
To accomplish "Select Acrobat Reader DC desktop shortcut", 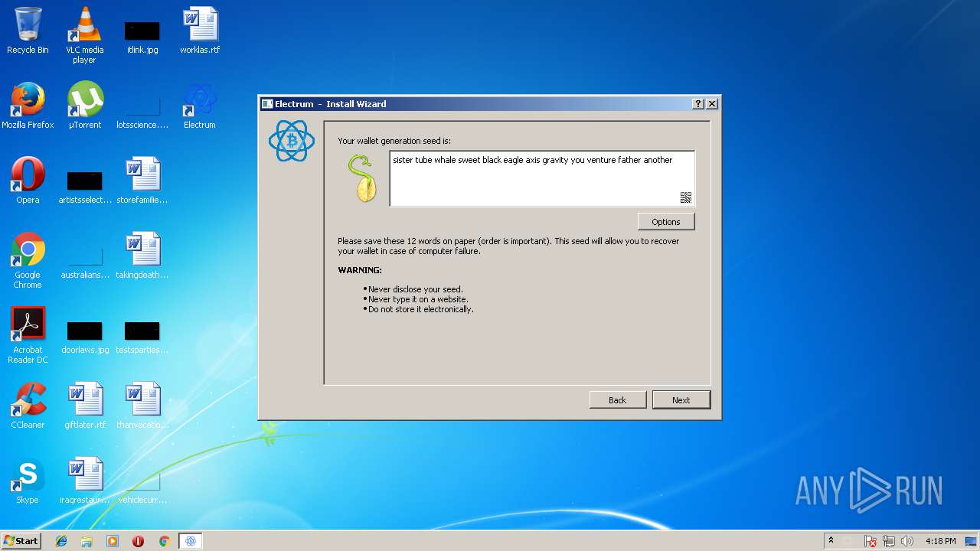I will click(28, 335).
